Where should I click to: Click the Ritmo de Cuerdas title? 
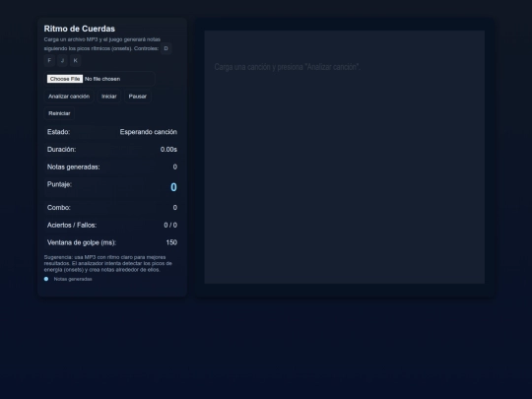(80, 29)
